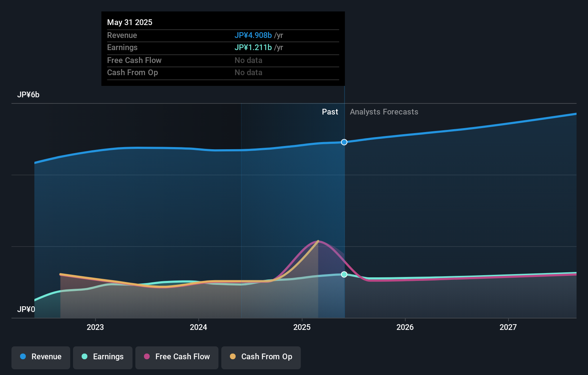Image resolution: width=588 pixels, height=375 pixels.
Task: Click the orange Cash From Op legend dot
Action: (233, 356)
